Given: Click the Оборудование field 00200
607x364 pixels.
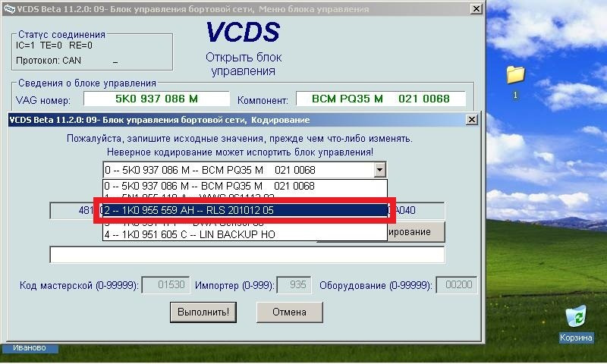Looking at the screenshot, I should [x=457, y=285].
